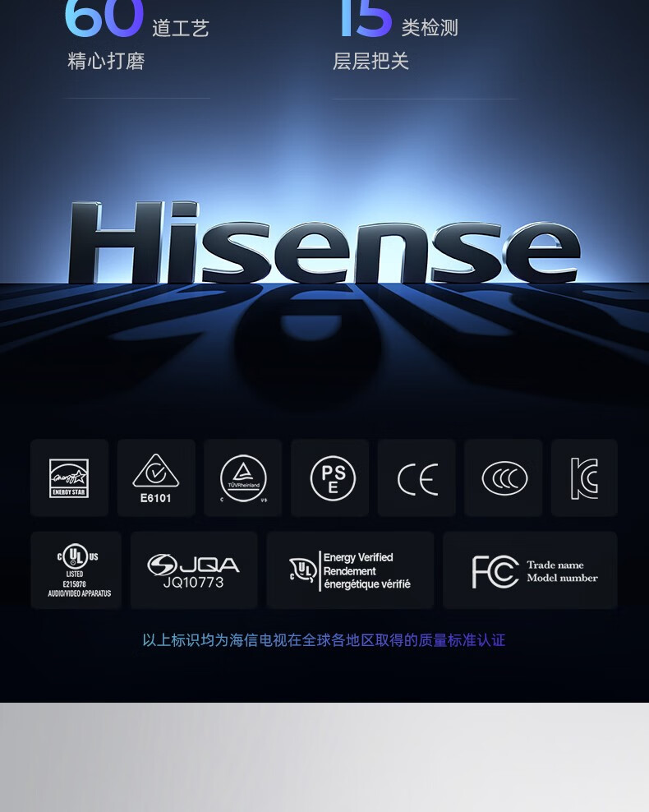
Task: Click the FCC Trade name badge
Action: coord(530,570)
